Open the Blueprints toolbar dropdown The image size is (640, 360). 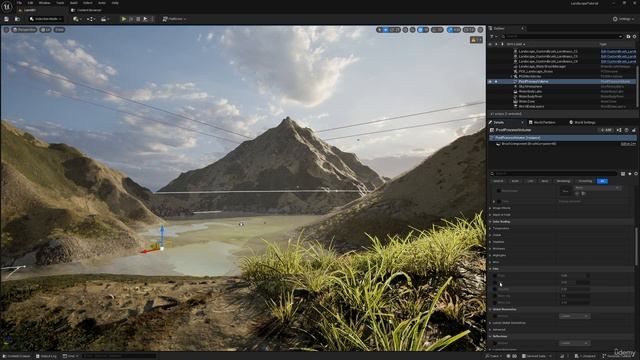coord(91,19)
